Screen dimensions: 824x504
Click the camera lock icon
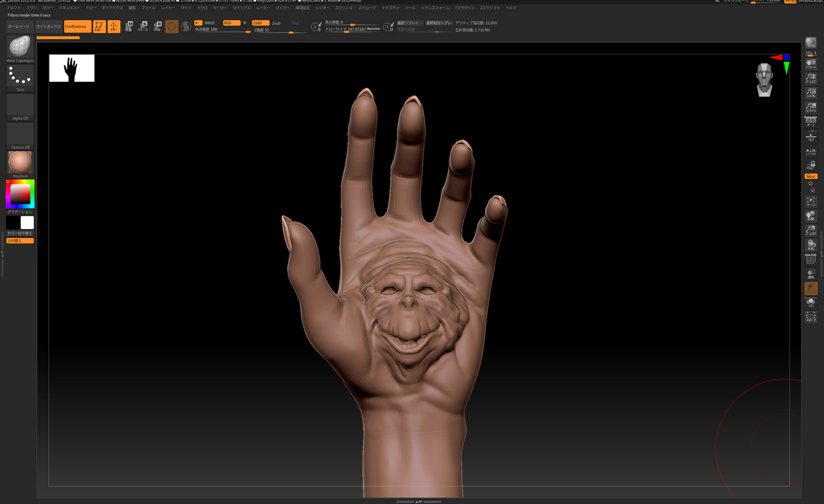811,165
